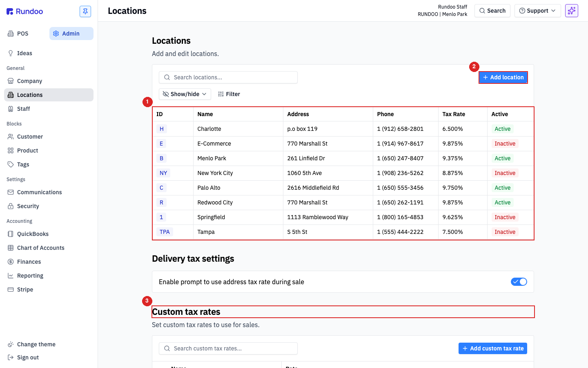Click the Inactive status for E-Commerce
The width and height of the screenshot is (588, 368).
(505, 144)
